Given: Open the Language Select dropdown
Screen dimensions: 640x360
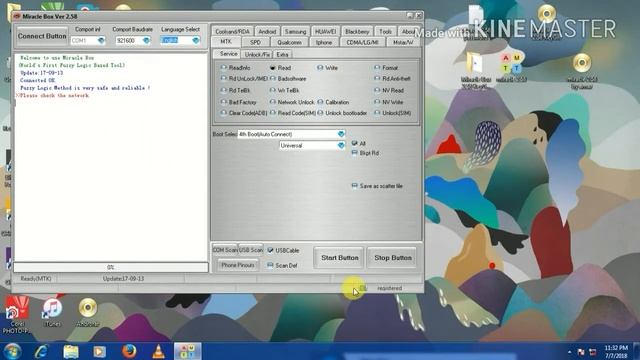Looking at the screenshot, I should click(196, 40).
